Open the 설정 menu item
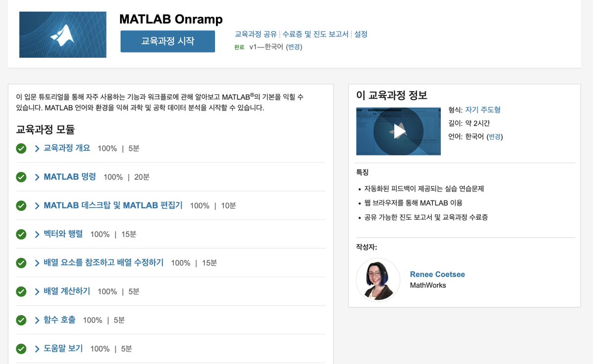Image resolution: width=593 pixels, height=364 pixels. pos(360,34)
